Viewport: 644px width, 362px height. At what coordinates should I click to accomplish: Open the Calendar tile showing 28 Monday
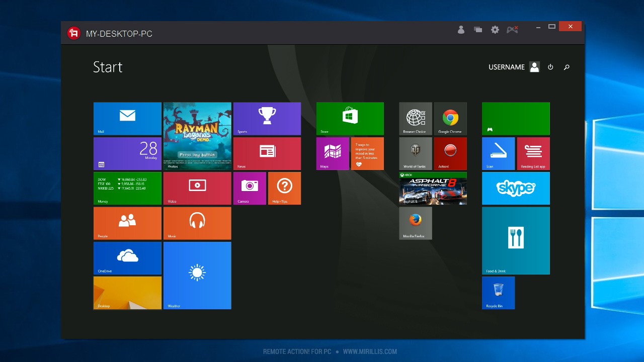pyautogui.click(x=127, y=153)
